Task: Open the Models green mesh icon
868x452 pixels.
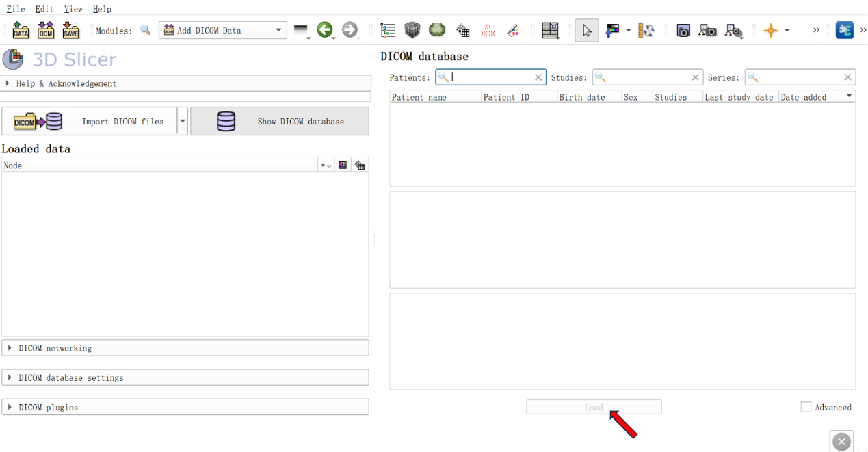Action: click(x=437, y=30)
